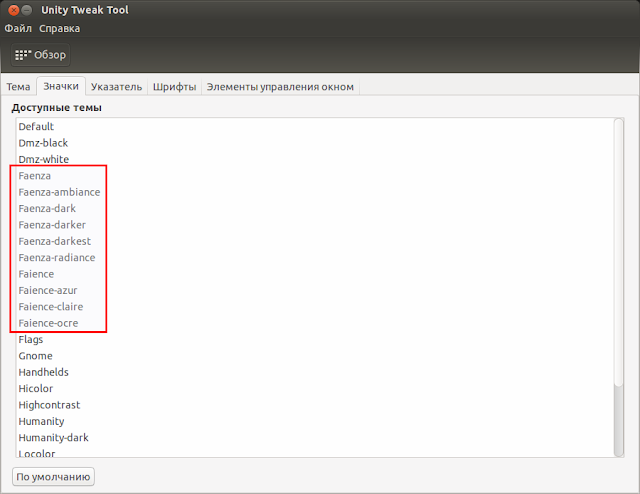Minimize the Unity Tweak Tool window
This screenshot has height=494, width=640.
(27, 10)
